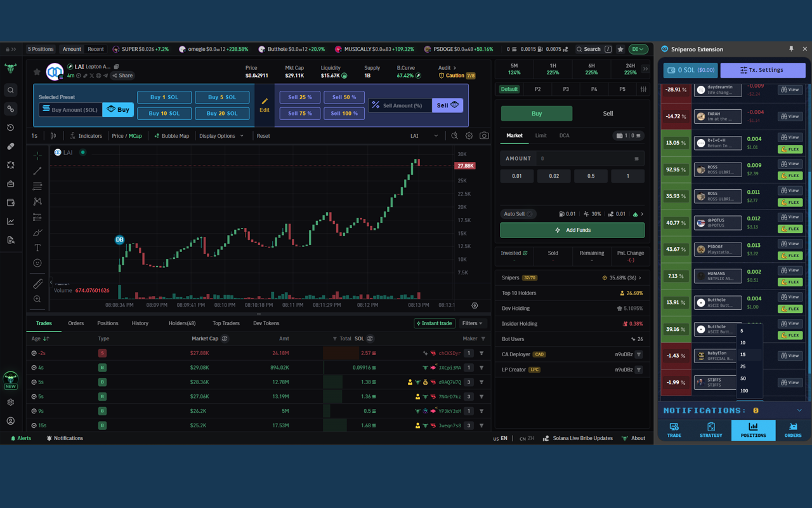
Task: Open the 1s chart interval selector
Action: 34,136
